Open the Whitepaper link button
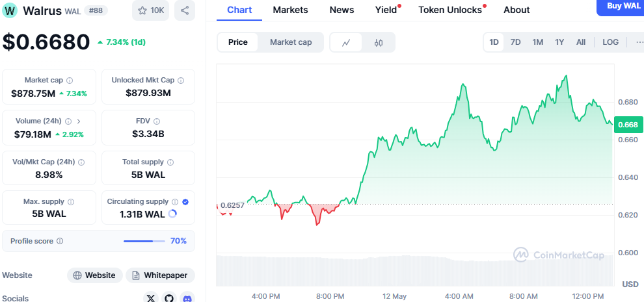 point(160,275)
